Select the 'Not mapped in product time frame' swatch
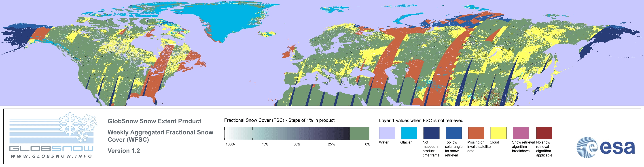644x167 pixels. (431, 133)
